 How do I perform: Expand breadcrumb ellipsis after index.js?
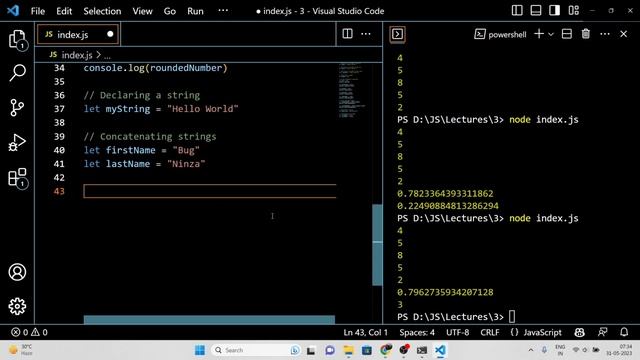click(107, 56)
